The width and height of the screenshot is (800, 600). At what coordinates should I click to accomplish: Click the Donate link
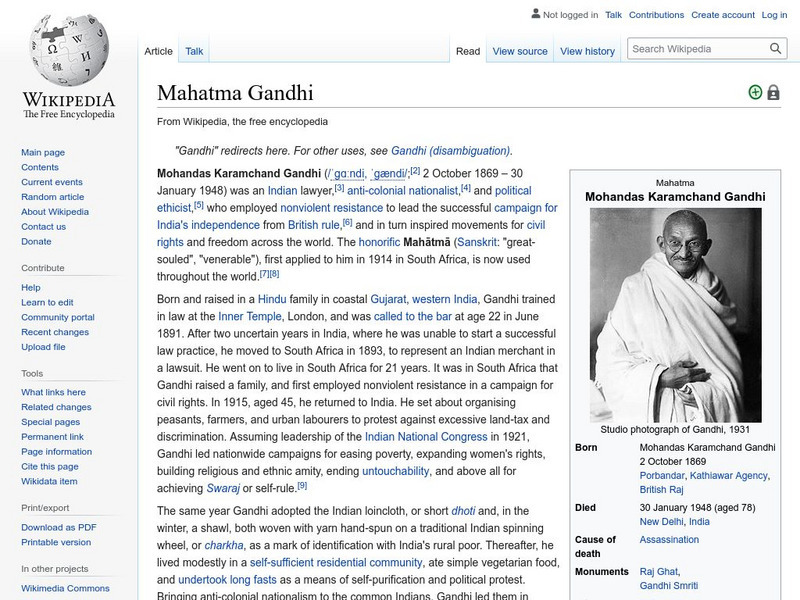coord(36,241)
